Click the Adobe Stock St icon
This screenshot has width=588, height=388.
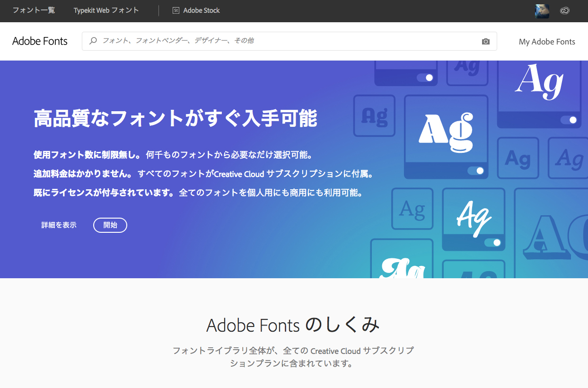176,10
